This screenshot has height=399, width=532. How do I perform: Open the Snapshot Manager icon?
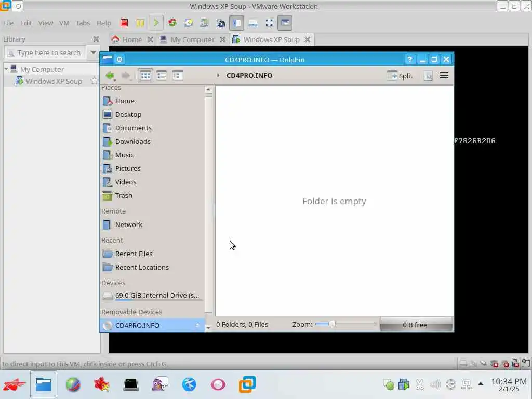[x=220, y=23]
